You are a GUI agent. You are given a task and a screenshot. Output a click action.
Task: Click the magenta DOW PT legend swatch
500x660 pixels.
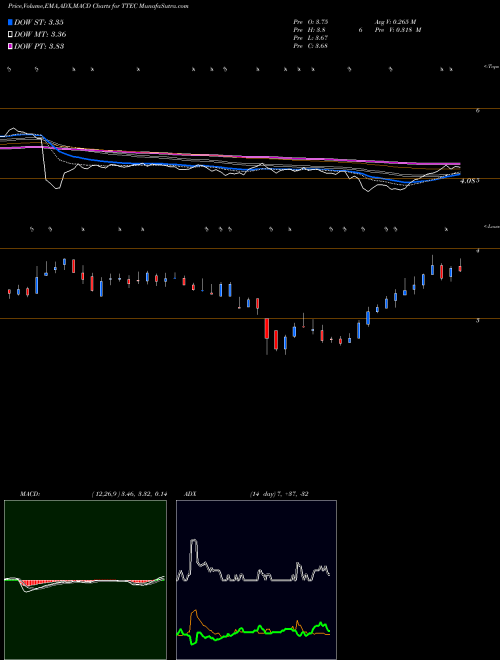click(10, 46)
